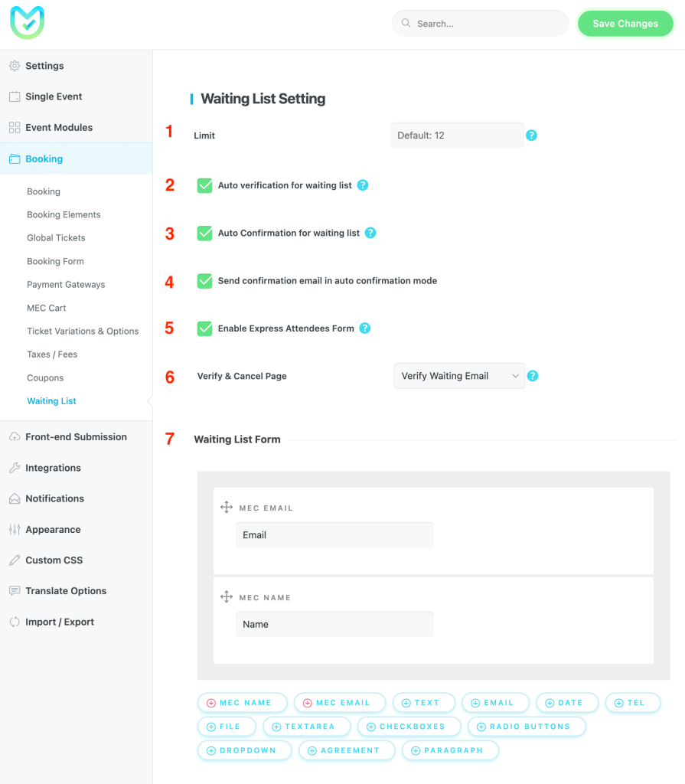Open Appearance via its sliders icon

[14, 529]
